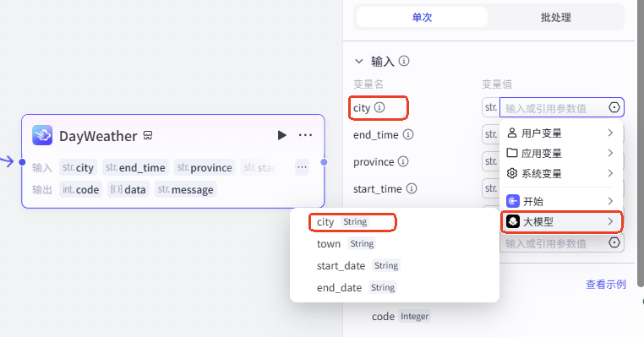This screenshot has width=644, height=337.
Task: Click the 变量名 column header
Action: point(368,84)
